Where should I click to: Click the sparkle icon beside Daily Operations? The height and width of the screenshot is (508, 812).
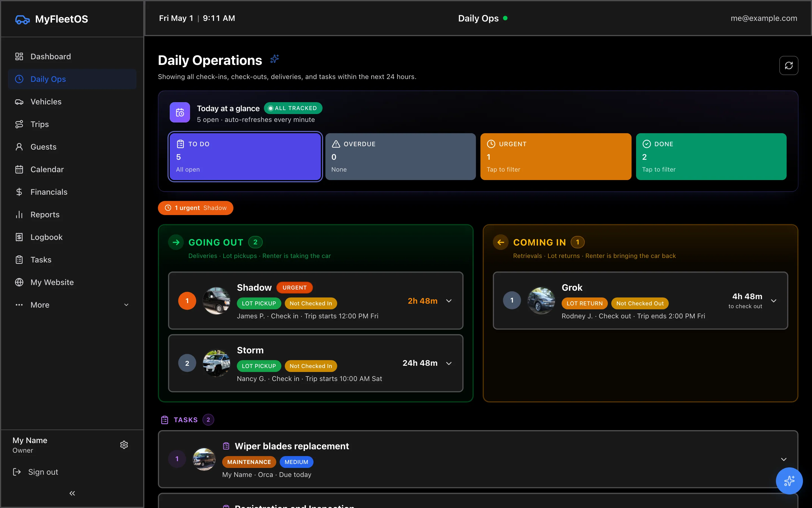(275, 59)
